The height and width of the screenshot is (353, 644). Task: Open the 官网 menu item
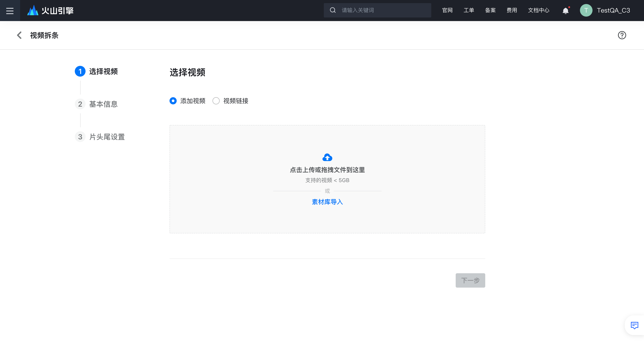pos(447,10)
